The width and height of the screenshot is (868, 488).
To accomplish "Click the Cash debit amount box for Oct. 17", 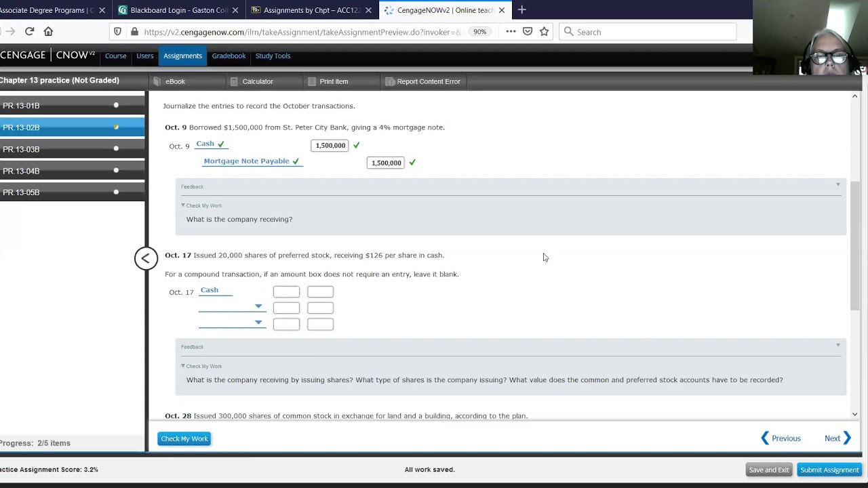I will pyautogui.click(x=286, y=291).
